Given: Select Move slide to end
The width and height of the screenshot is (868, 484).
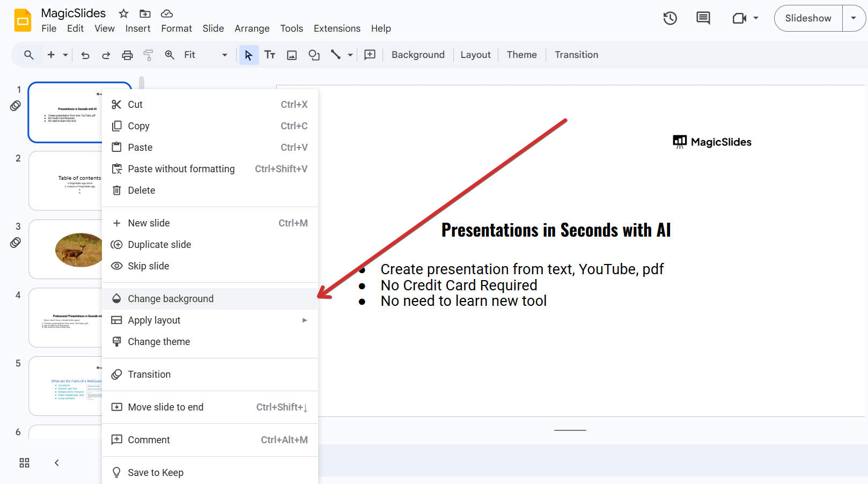Looking at the screenshot, I should tap(210, 407).
